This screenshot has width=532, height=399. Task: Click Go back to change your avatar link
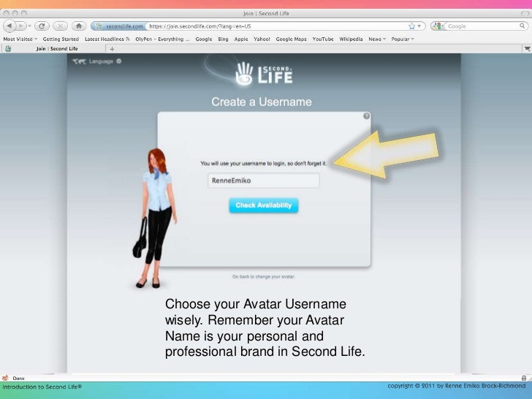(264, 276)
